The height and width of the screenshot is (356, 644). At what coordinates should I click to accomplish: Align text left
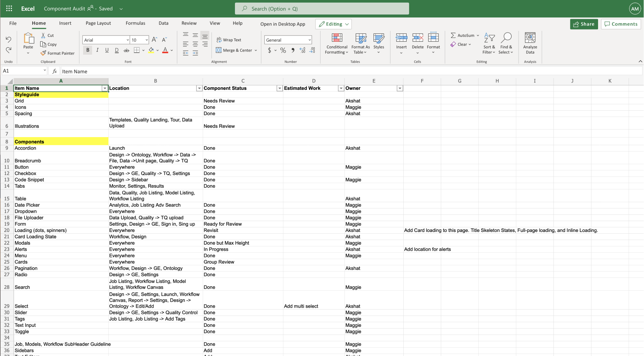(185, 44)
